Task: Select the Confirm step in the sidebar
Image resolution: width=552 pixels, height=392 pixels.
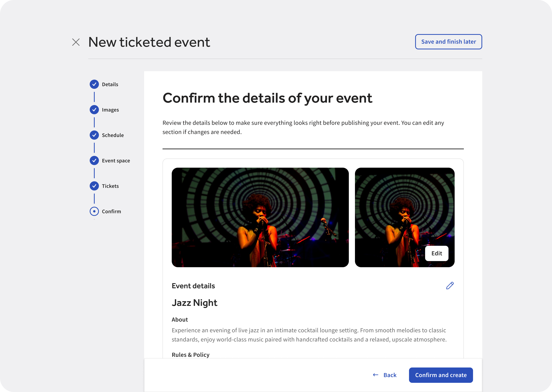Action: click(111, 212)
